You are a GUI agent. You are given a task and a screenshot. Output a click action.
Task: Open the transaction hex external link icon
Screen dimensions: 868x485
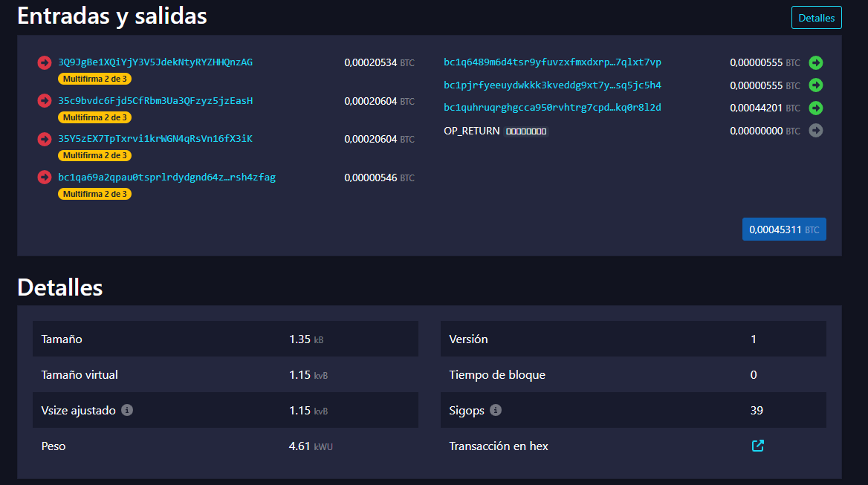click(x=757, y=446)
